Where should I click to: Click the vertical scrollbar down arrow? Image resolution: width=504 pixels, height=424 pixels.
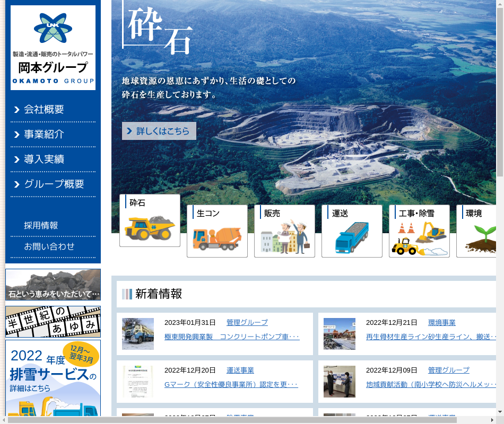point(500,412)
